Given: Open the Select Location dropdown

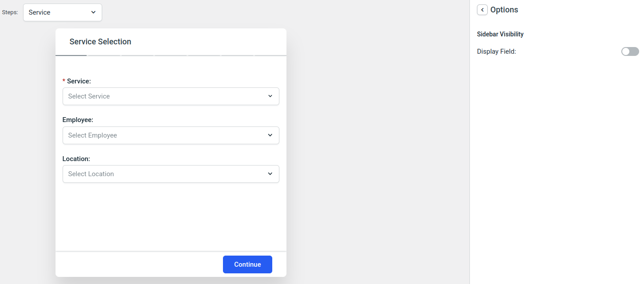Looking at the screenshot, I should coord(171,174).
